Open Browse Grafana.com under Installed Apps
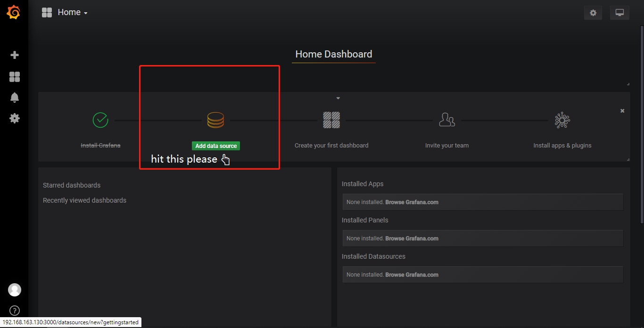The image size is (644, 328). (x=412, y=202)
